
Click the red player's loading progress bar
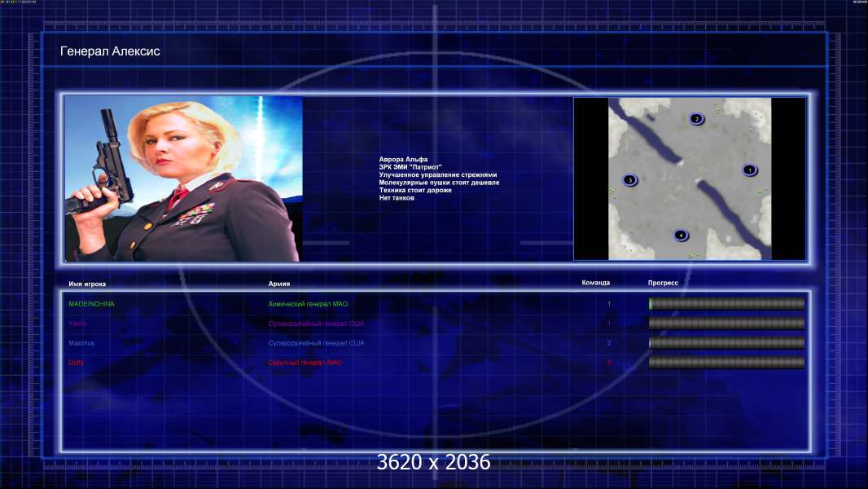(727, 363)
